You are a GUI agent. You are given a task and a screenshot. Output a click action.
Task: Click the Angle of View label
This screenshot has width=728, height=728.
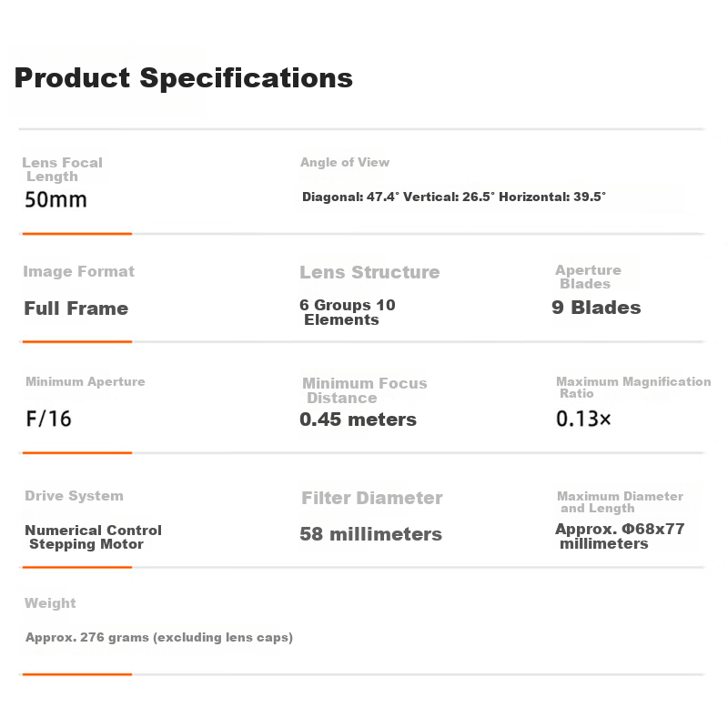[345, 162]
